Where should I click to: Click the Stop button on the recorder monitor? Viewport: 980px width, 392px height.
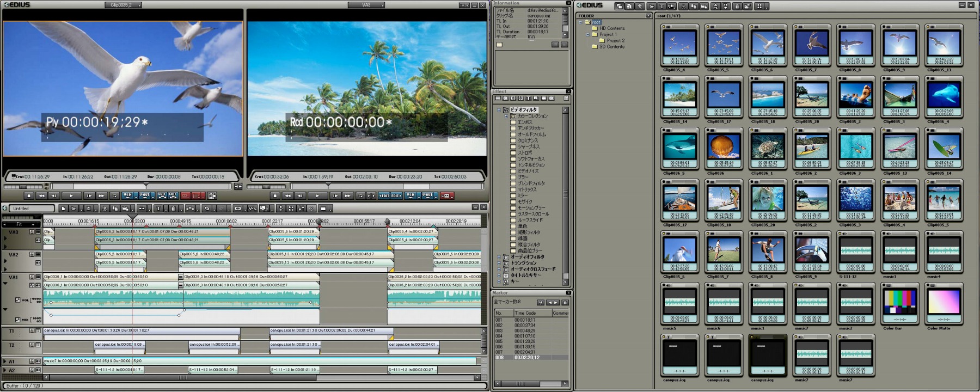(x=275, y=196)
